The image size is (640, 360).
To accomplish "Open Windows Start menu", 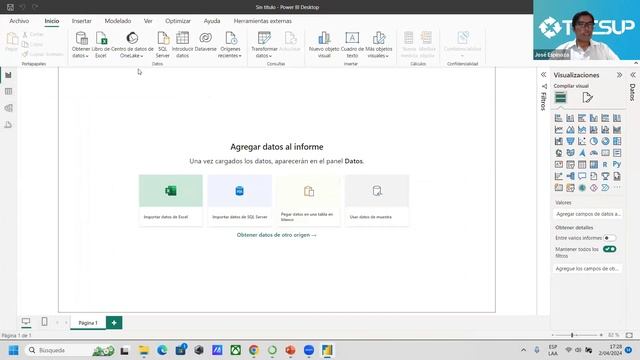I will pyautogui.click(x=13, y=350).
